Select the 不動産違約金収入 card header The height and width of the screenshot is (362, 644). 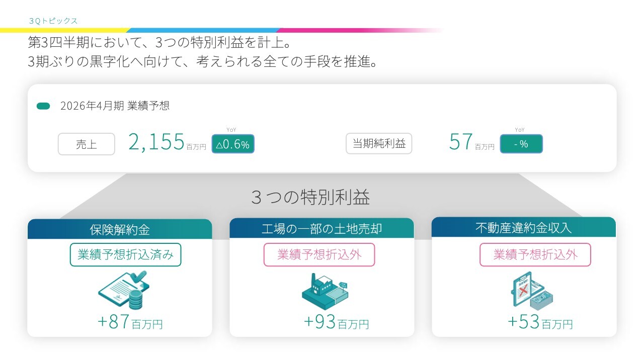tap(524, 228)
